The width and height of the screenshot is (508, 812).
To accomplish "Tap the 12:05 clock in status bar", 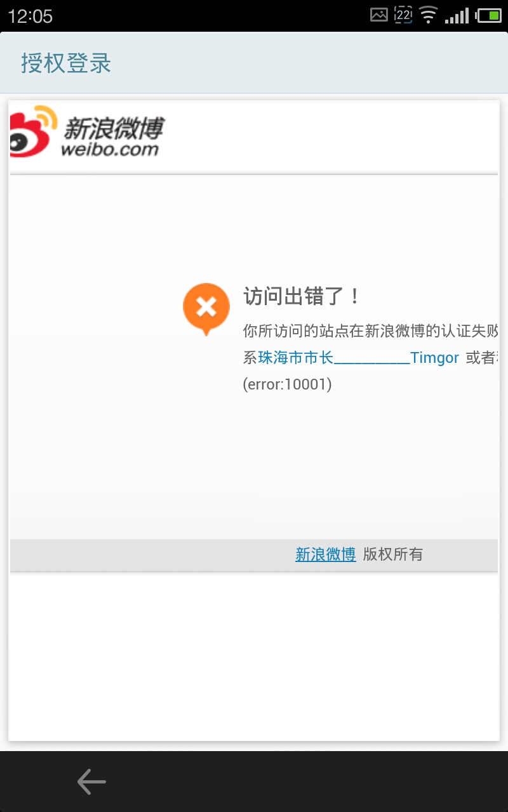I will pyautogui.click(x=30, y=16).
